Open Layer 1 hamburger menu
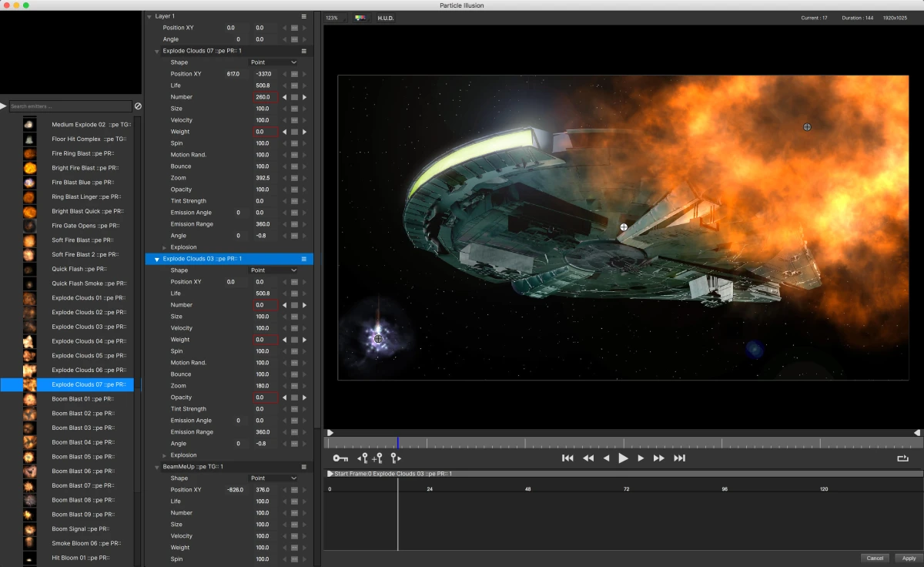The image size is (924, 567). pos(304,16)
